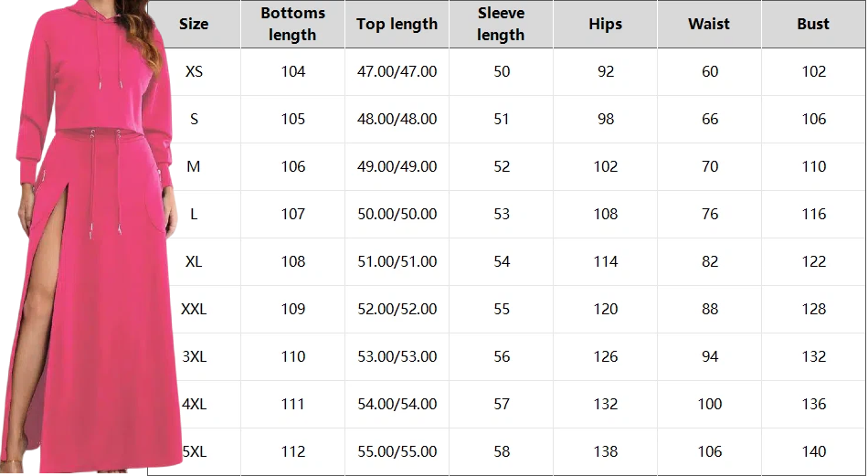Click the XXL size row label
Screen dimensions: 868x476
194,309
